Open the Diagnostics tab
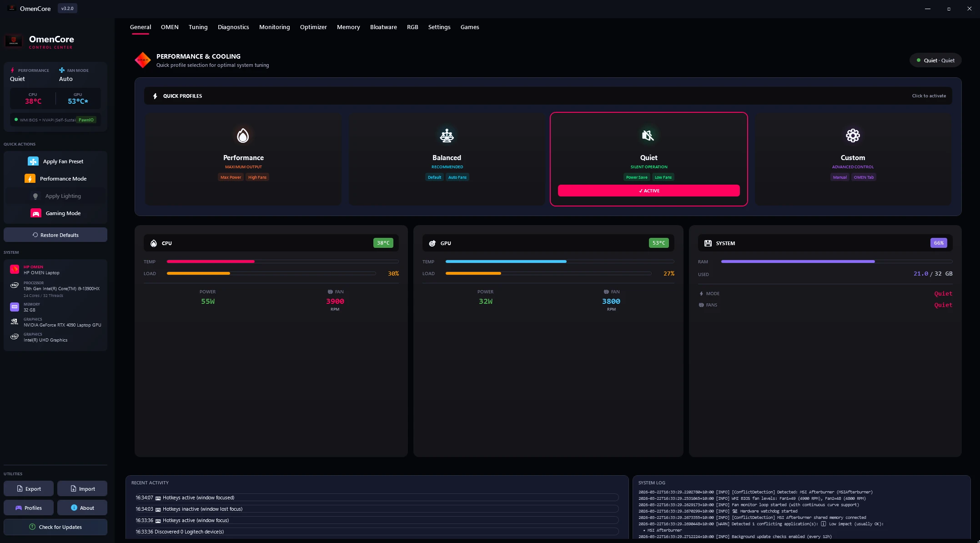 point(233,27)
